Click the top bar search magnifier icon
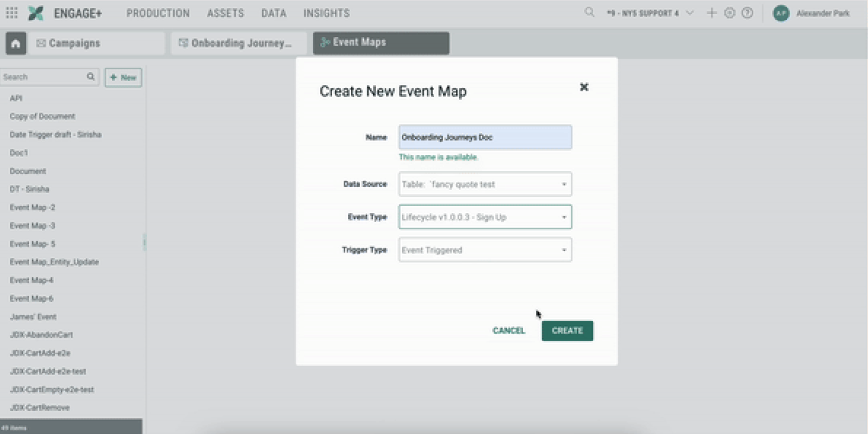 pos(589,13)
